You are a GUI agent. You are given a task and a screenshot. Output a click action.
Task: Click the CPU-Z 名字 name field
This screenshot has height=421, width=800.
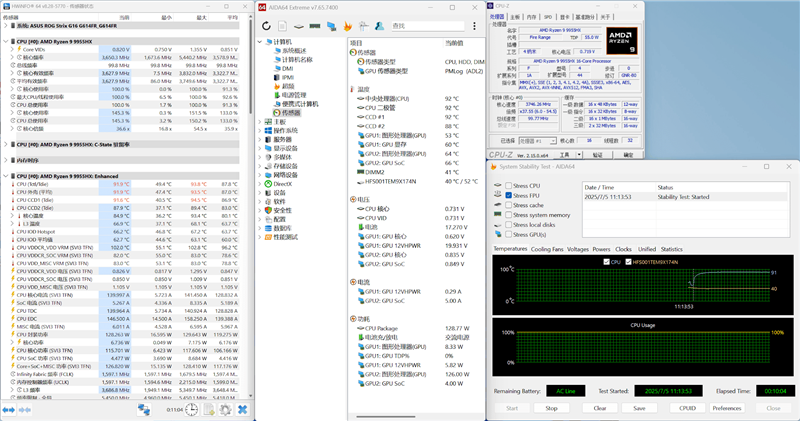click(x=560, y=31)
